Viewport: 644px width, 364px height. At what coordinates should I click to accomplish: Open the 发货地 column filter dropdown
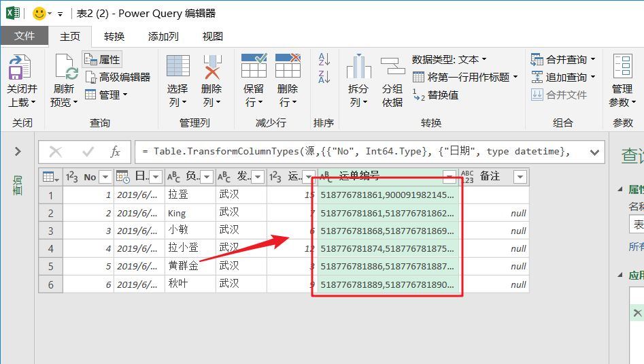pos(258,177)
